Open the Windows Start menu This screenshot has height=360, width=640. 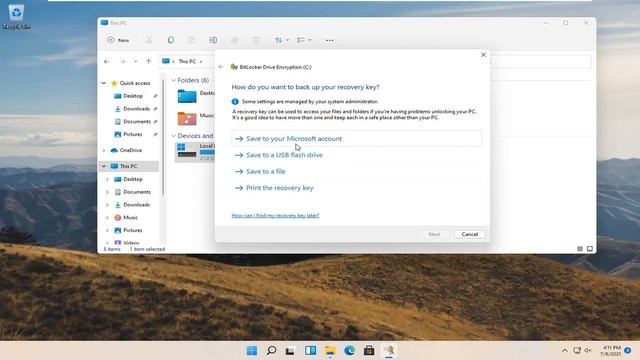pos(252,351)
